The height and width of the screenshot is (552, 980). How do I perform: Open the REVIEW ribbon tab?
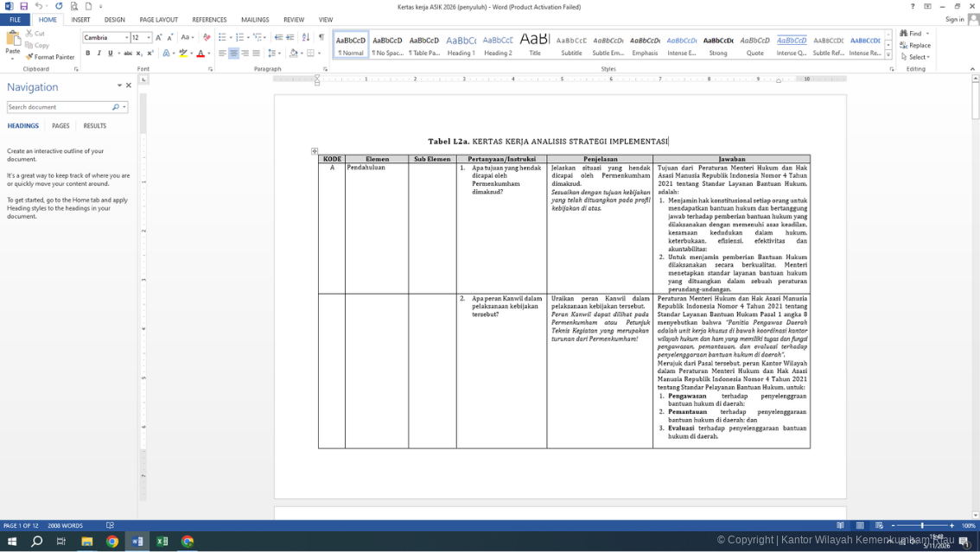coord(294,20)
